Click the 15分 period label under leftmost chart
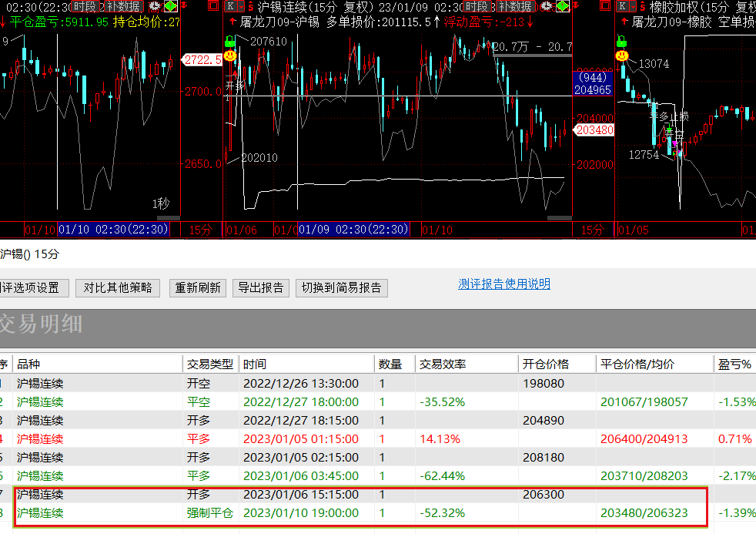This screenshot has height=534, width=756. pyautogui.click(x=200, y=230)
